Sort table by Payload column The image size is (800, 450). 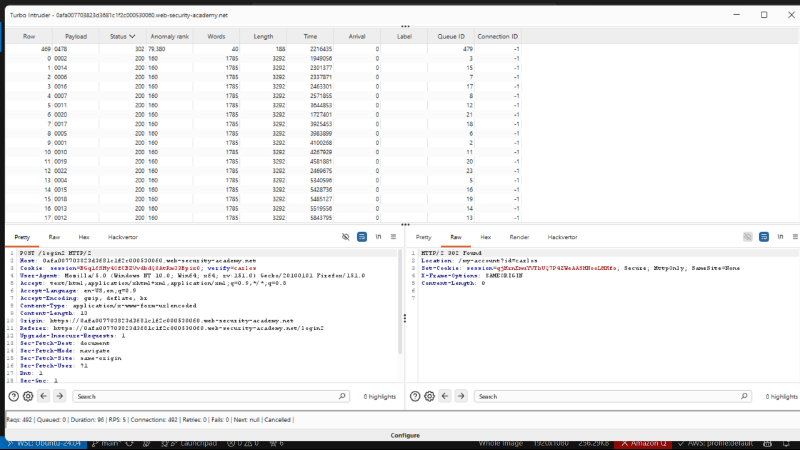coord(76,36)
